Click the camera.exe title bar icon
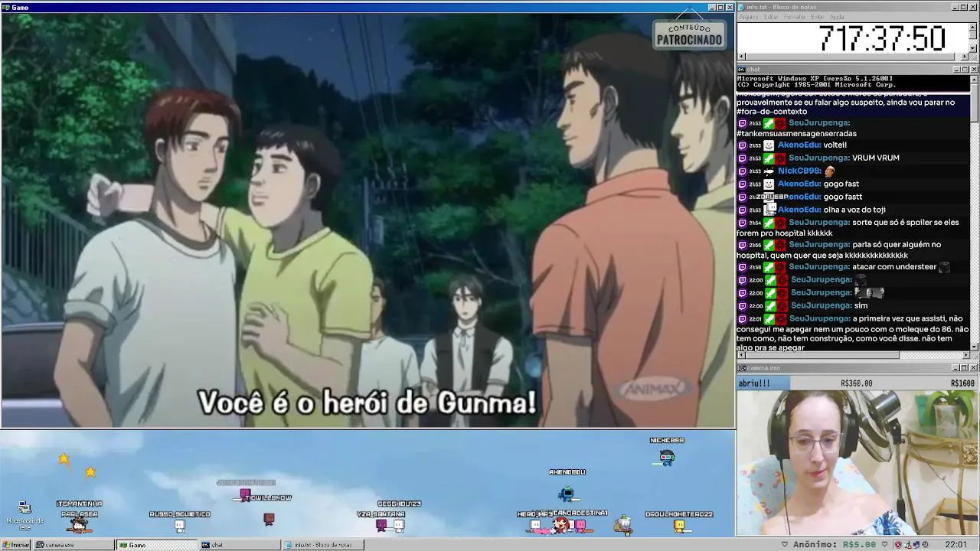Image resolution: width=980 pixels, height=551 pixels. click(741, 368)
